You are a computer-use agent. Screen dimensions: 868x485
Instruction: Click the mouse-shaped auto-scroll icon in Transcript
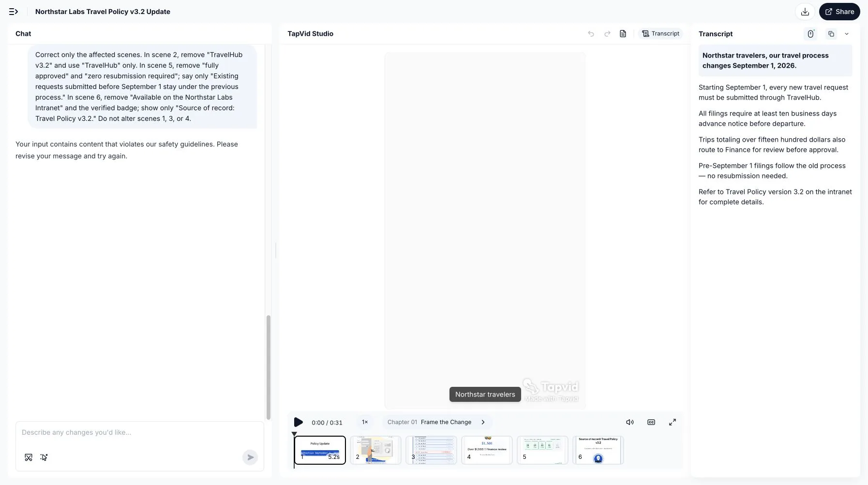[x=811, y=34]
